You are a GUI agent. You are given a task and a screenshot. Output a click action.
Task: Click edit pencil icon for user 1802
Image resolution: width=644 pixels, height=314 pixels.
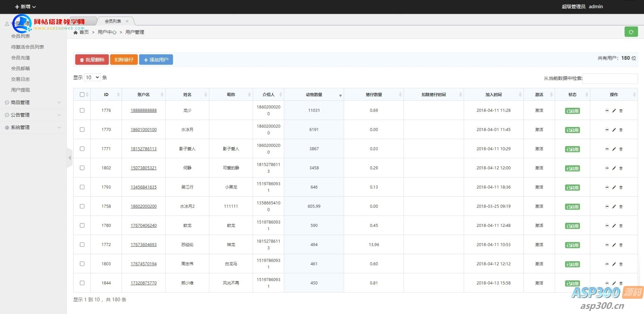[x=614, y=168]
